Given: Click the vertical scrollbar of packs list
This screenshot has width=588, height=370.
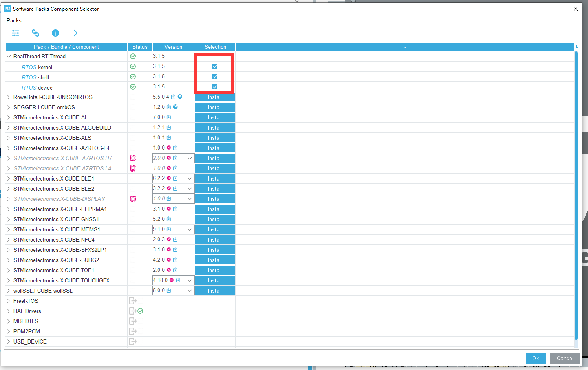Looking at the screenshot, I should click(576, 196).
